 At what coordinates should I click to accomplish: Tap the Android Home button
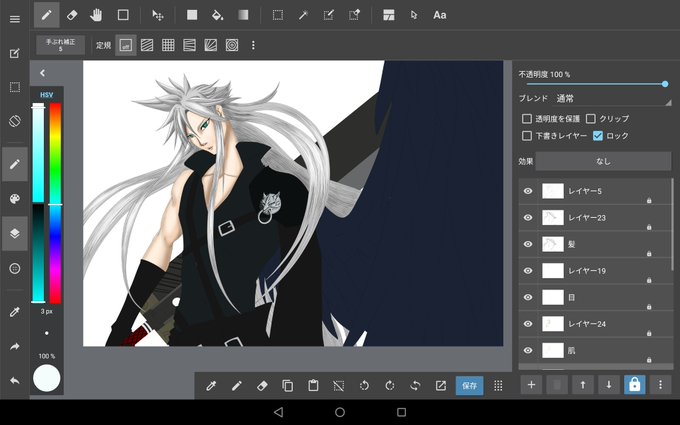coord(340,412)
